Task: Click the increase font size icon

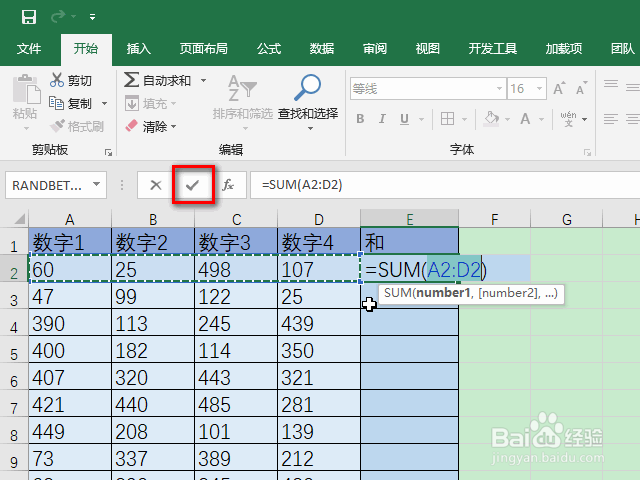Action: pos(559,88)
